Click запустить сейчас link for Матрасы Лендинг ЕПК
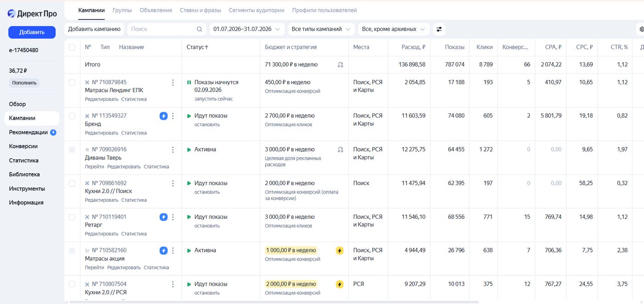The width and height of the screenshot is (644, 304). (x=213, y=99)
